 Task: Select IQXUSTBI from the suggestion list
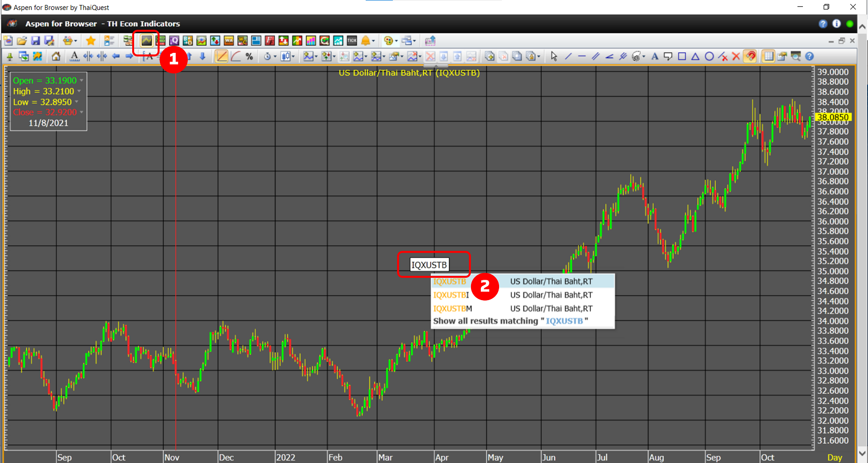click(x=451, y=295)
